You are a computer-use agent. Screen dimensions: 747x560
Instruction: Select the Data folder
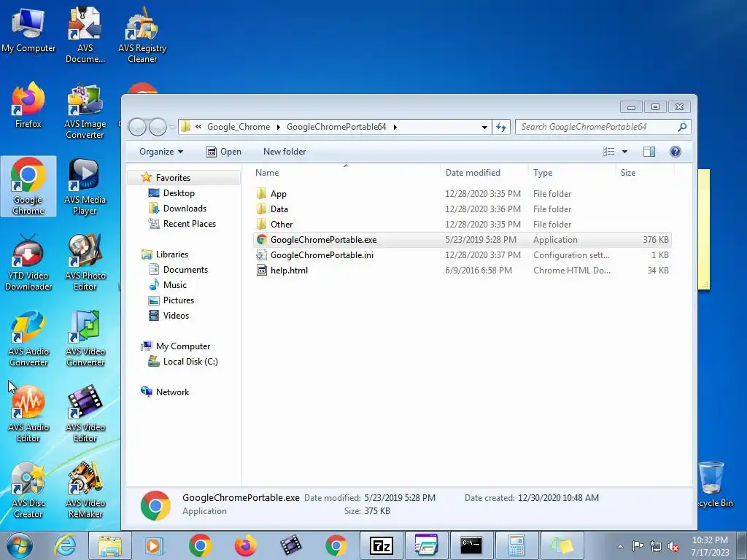[462, 209]
